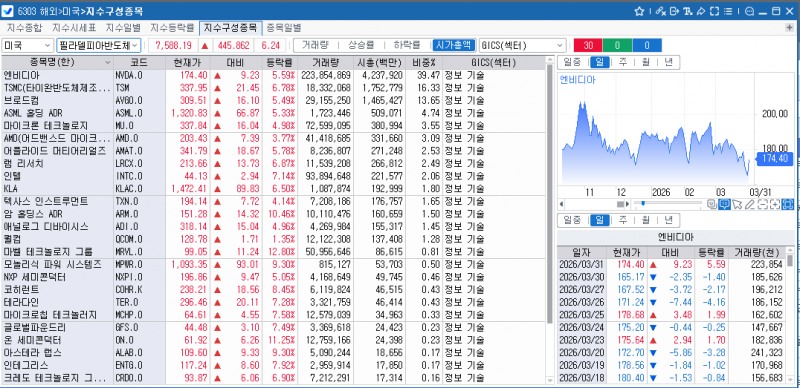Expand the 종목명(한) column header dropdown arrow
The image size is (800, 388).
point(108,63)
